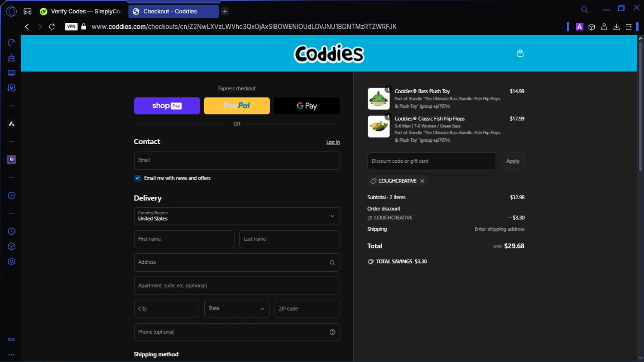Open the striped screen icon in sidebar
This screenshot has width=644, height=362.
click(12, 73)
